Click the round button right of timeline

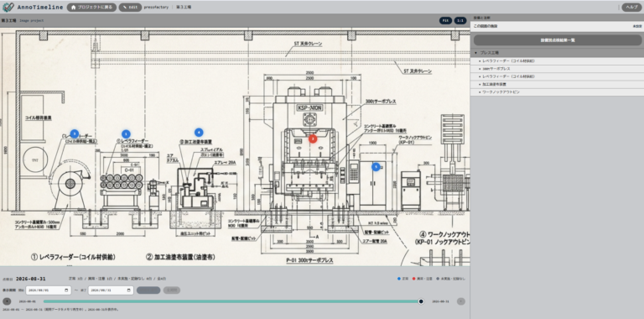[x=461, y=301]
